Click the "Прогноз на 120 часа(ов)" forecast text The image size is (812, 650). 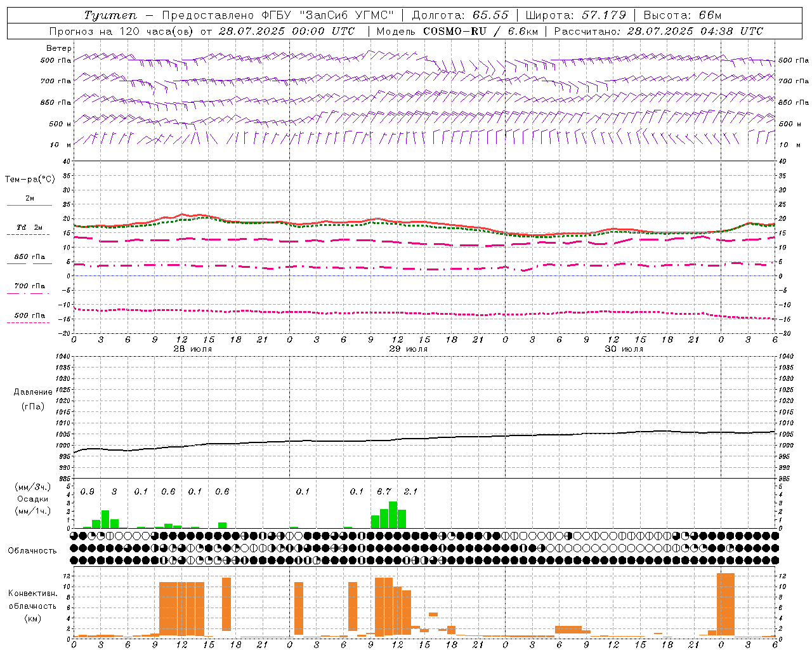(121, 31)
